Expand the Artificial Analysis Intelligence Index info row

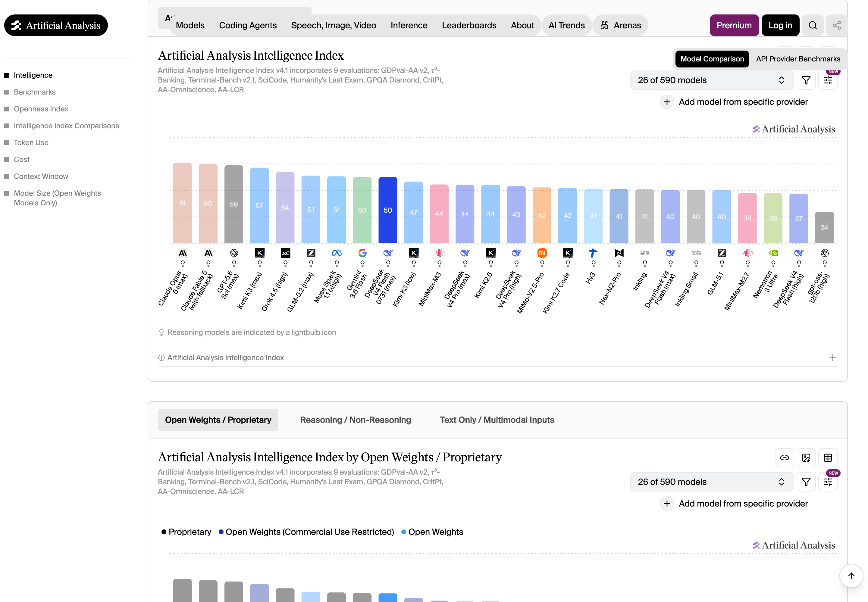[497, 357]
